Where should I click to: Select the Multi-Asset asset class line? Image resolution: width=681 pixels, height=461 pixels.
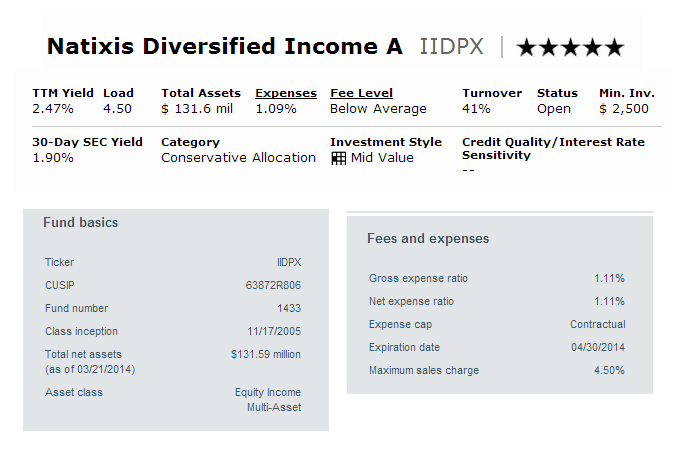click(x=274, y=408)
